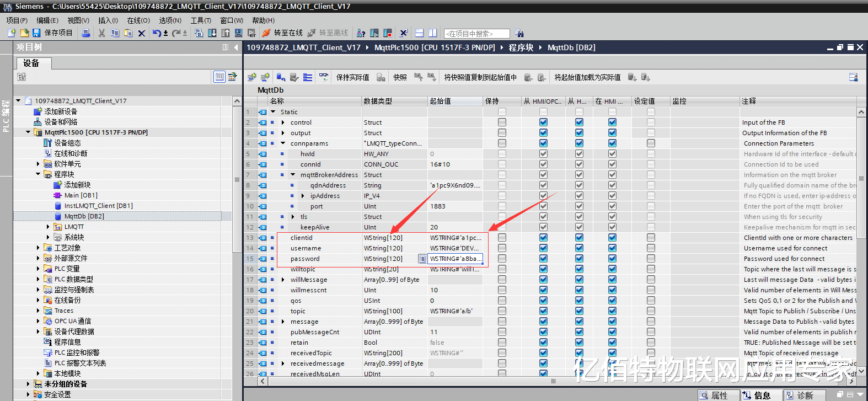868x401 pixels.
Task: Click the project search input field
Action: [x=477, y=34]
